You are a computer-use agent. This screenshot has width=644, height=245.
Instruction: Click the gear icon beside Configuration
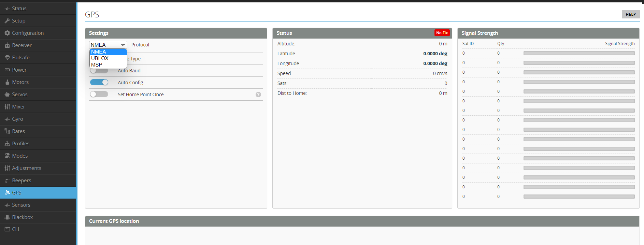point(7,33)
